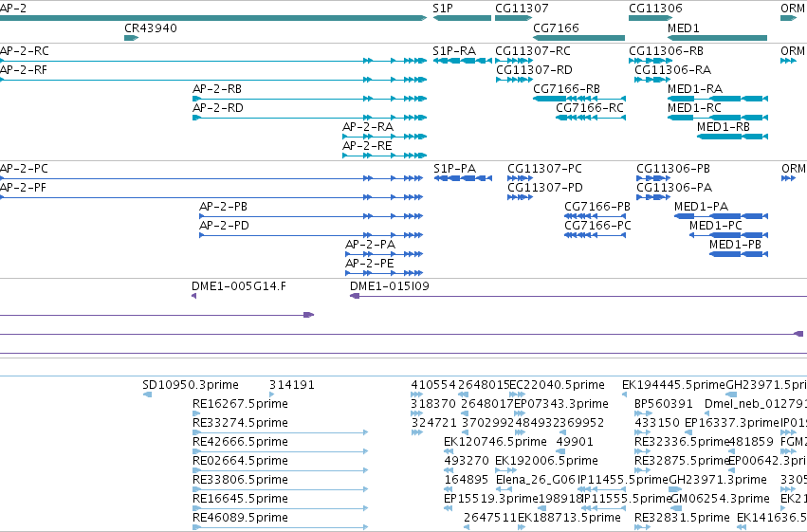Click the DME1-005G14.F feature label
This screenshot has width=807, height=532.
pyautogui.click(x=239, y=286)
